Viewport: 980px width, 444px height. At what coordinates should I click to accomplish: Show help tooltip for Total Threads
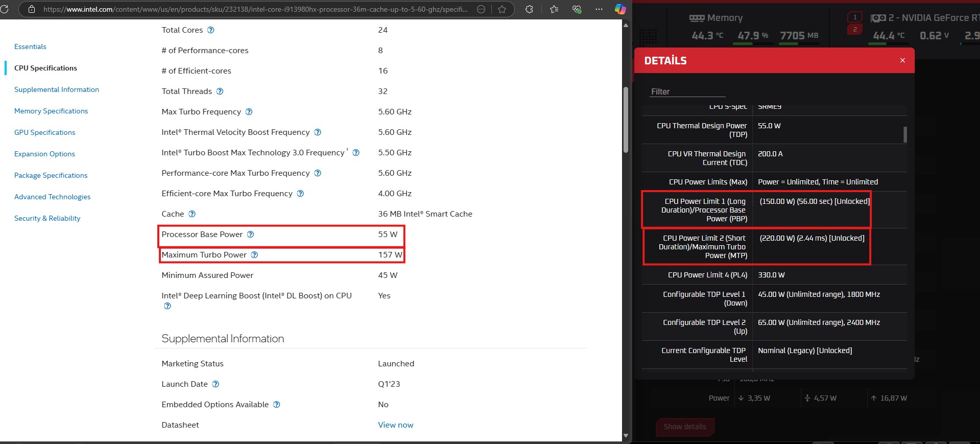[220, 91]
